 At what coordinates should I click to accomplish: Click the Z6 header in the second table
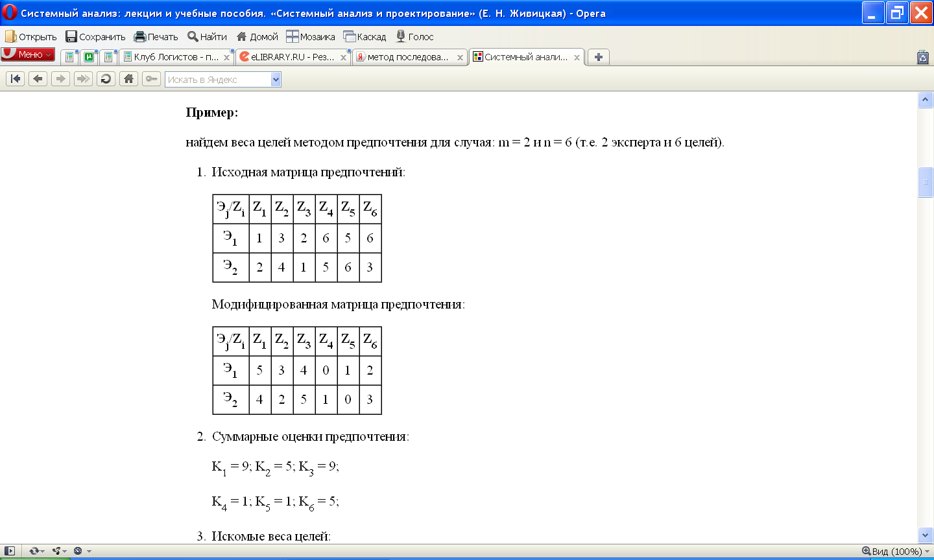tap(370, 341)
